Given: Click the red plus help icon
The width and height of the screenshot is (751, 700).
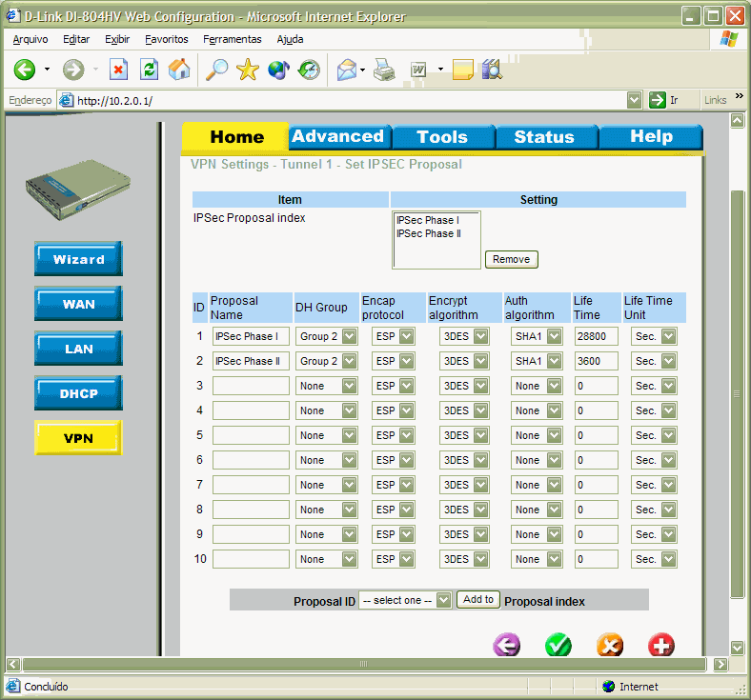Looking at the screenshot, I should [x=660, y=645].
